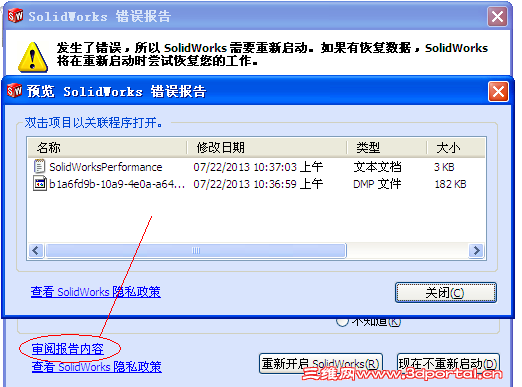Screen dimensions: 522x387
Task: Click the yellow warning triangle icon
Action: (32, 57)
